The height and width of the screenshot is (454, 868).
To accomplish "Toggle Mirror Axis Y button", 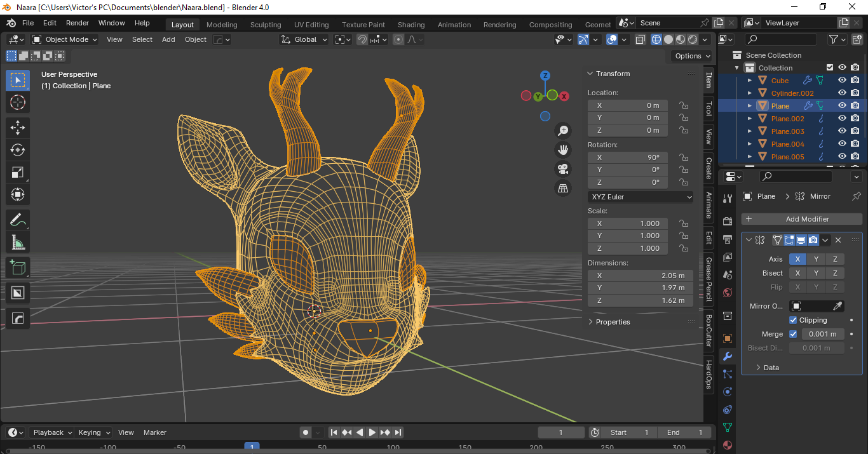I will click(x=817, y=259).
